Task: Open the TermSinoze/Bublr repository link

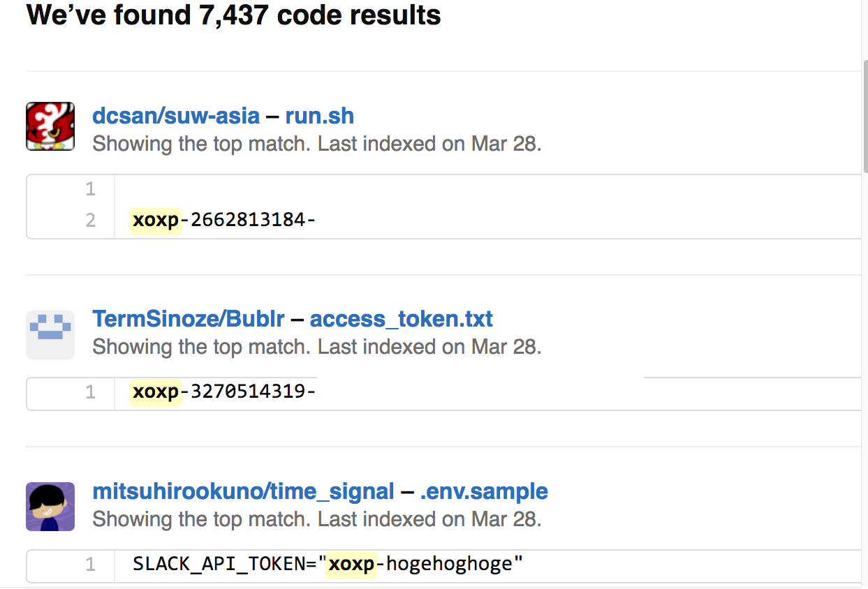Action: coord(189,319)
